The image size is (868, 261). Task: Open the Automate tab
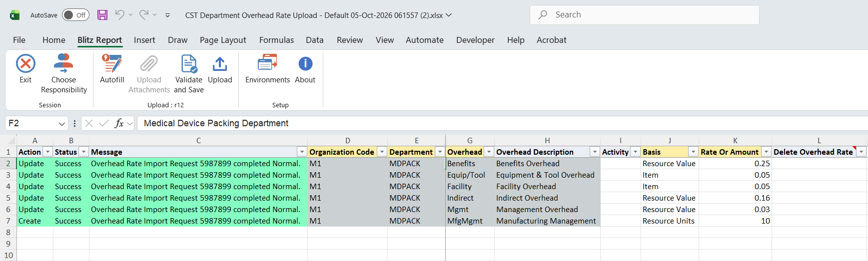click(425, 40)
